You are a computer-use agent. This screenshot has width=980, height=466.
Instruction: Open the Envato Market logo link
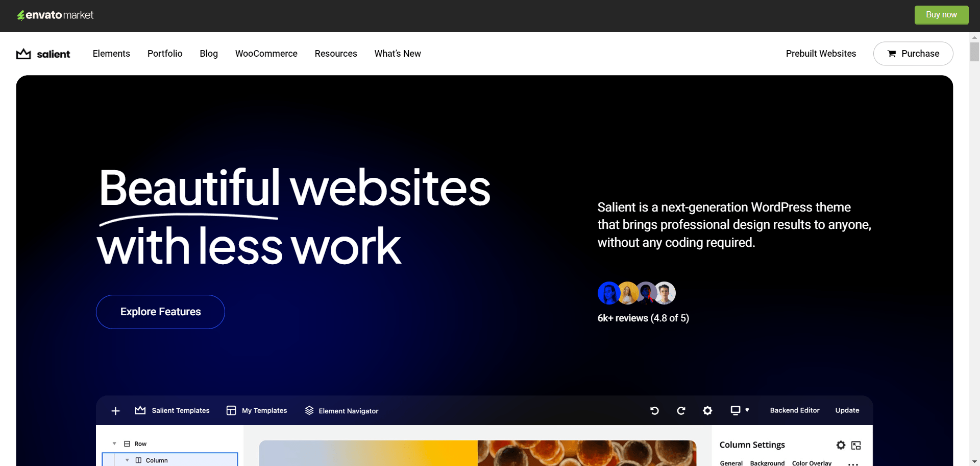point(55,15)
